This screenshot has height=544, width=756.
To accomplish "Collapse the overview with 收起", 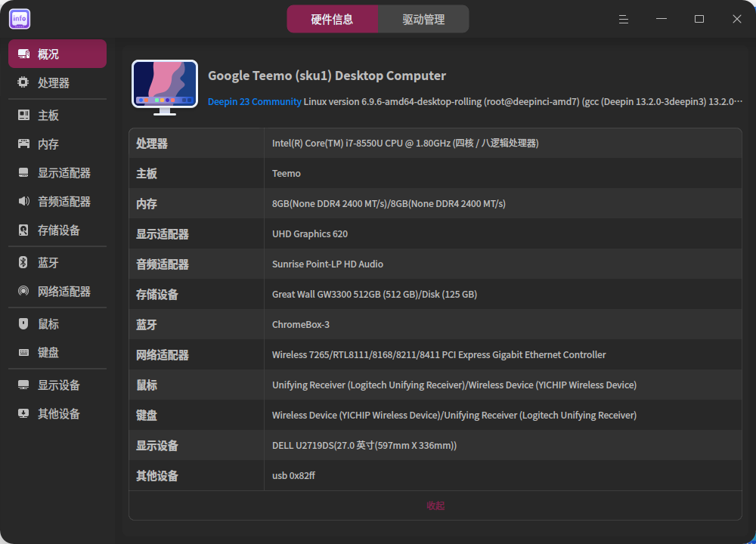I will [435, 505].
